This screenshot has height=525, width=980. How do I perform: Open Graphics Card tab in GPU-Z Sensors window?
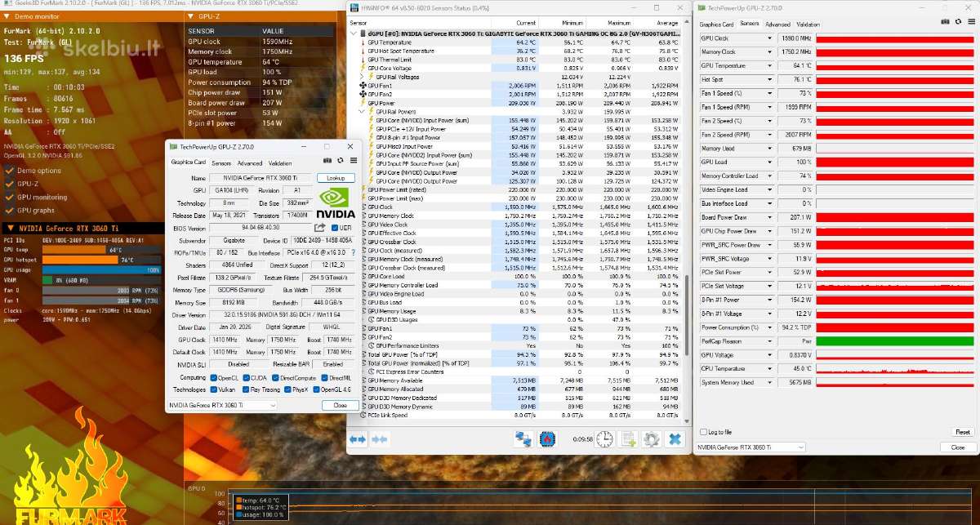tap(715, 24)
